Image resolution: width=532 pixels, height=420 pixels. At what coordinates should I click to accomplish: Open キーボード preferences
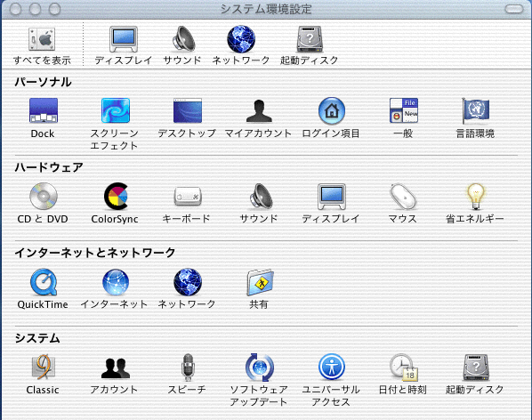click(x=188, y=196)
